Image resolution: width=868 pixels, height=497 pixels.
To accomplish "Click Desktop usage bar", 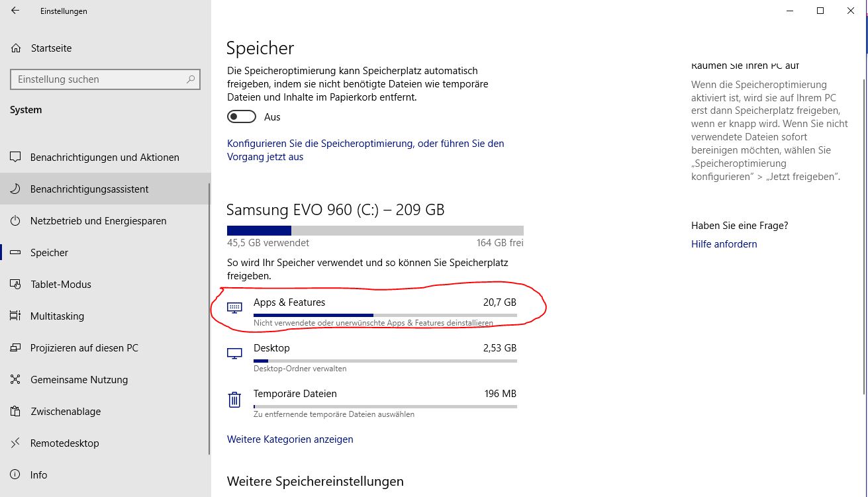I will 385,361.
